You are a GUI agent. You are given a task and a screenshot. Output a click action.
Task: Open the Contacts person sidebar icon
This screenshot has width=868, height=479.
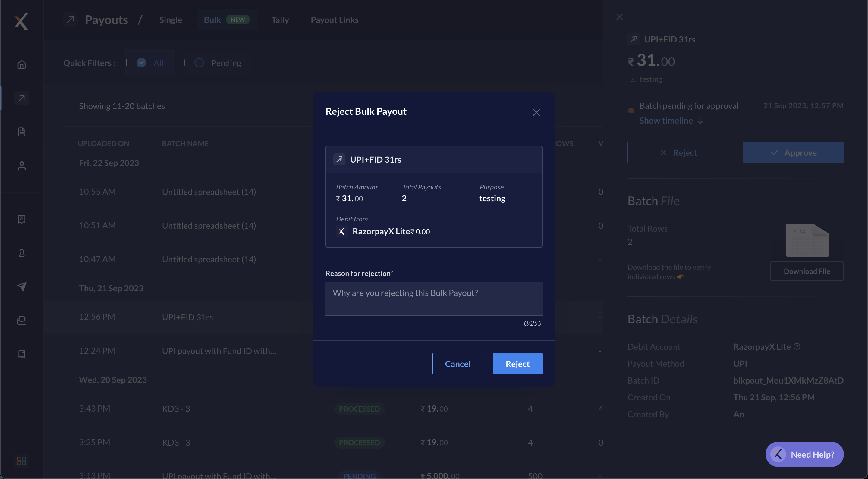[x=22, y=166]
